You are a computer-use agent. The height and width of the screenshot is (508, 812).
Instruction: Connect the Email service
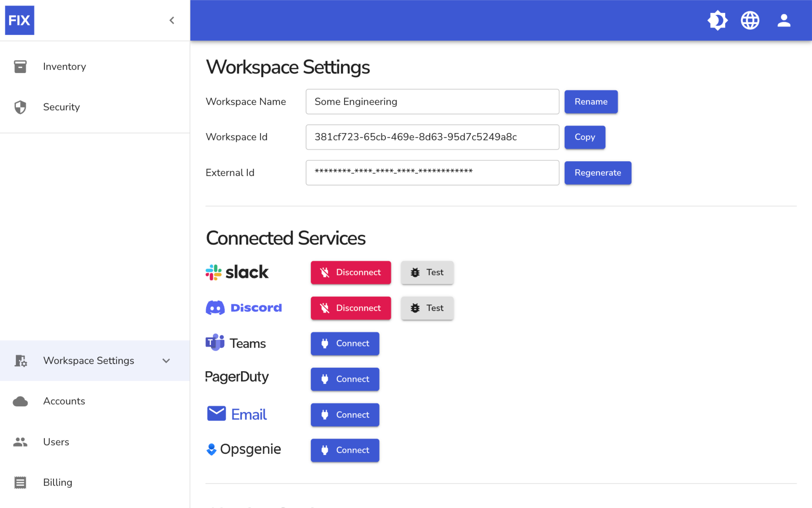click(345, 415)
